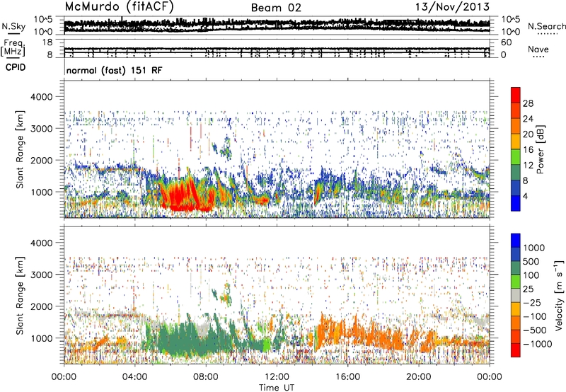Click the gray -25 to 25 velocity colorbar segment
566x392 pixels.
(x=516, y=295)
